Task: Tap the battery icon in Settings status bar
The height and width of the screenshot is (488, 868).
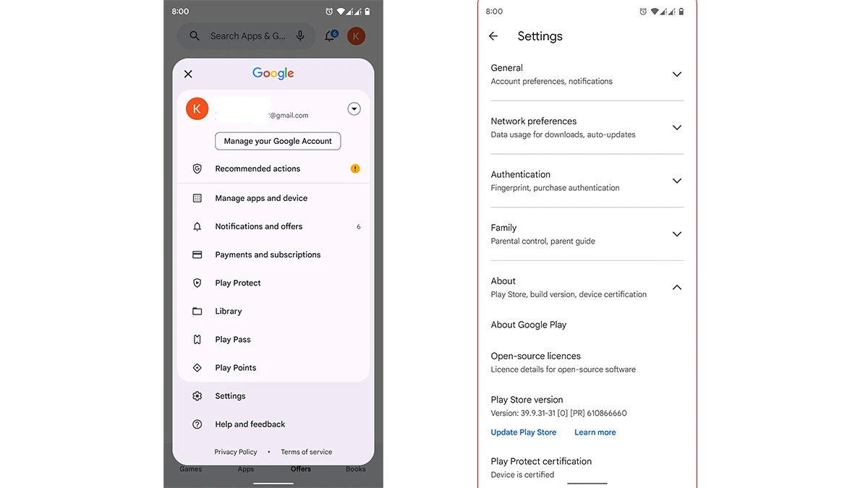Action: [x=681, y=12]
